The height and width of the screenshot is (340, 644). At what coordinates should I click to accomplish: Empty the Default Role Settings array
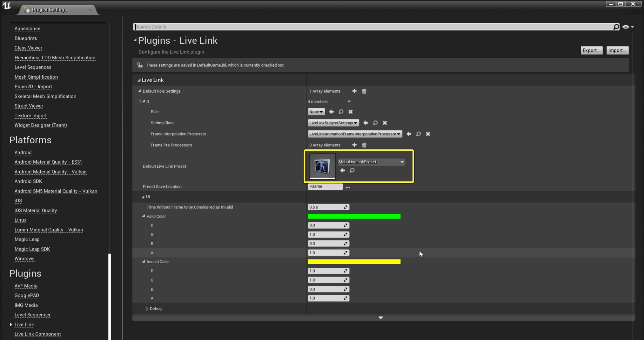[x=364, y=91]
